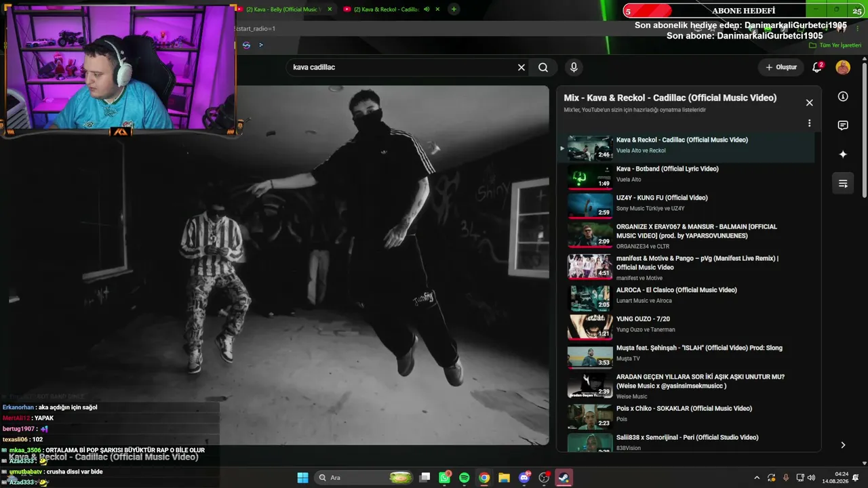The height and width of the screenshot is (488, 868).
Task: Play Kava - Botband lyric video thumbnail
Action: point(590,178)
